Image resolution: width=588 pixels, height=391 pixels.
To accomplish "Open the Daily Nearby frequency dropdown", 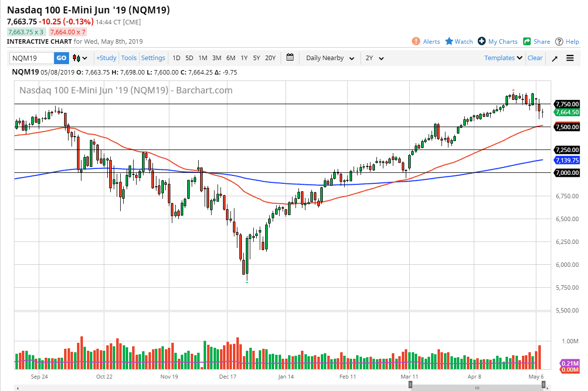I will tap(329, 58).
